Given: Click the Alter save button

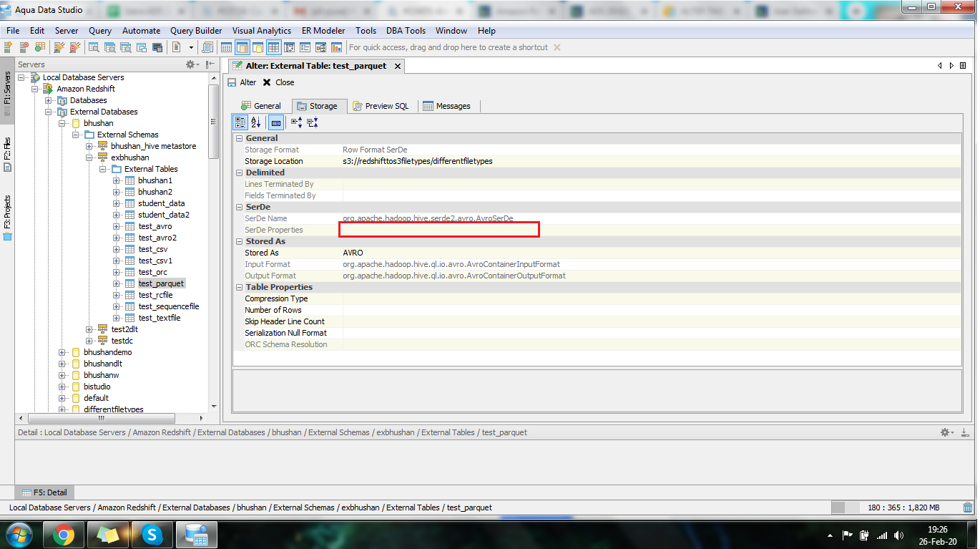Looking at the screenshot, I should coord(242,82).
